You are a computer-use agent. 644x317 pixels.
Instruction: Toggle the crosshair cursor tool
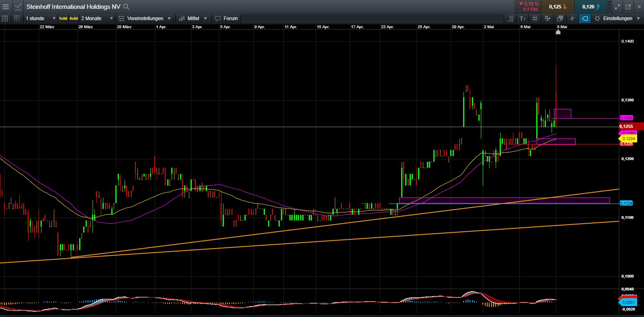572,19
